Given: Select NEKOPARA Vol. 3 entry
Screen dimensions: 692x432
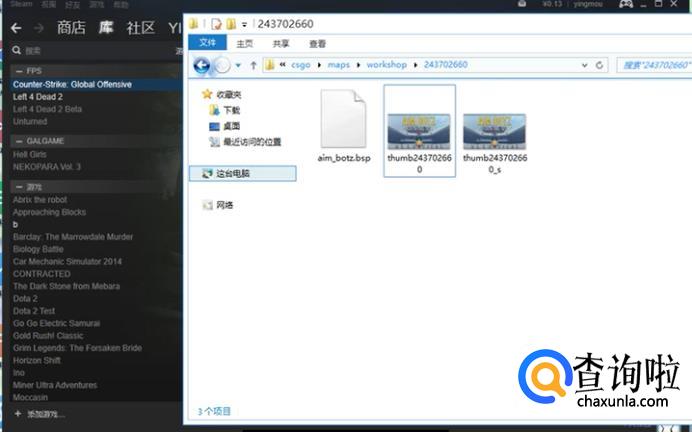Looking at the screenshot, I should coord(47,167).
